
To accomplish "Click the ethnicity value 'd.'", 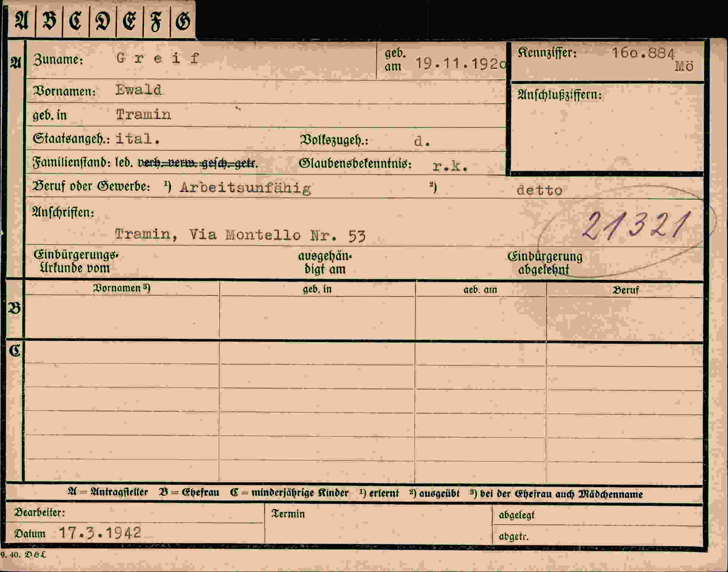I will [422, 141].
